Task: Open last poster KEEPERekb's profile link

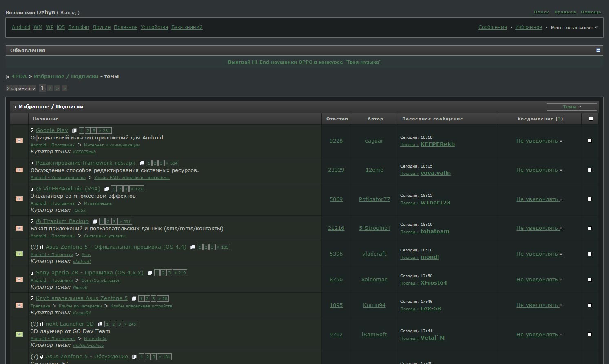Action: (437, 144)
